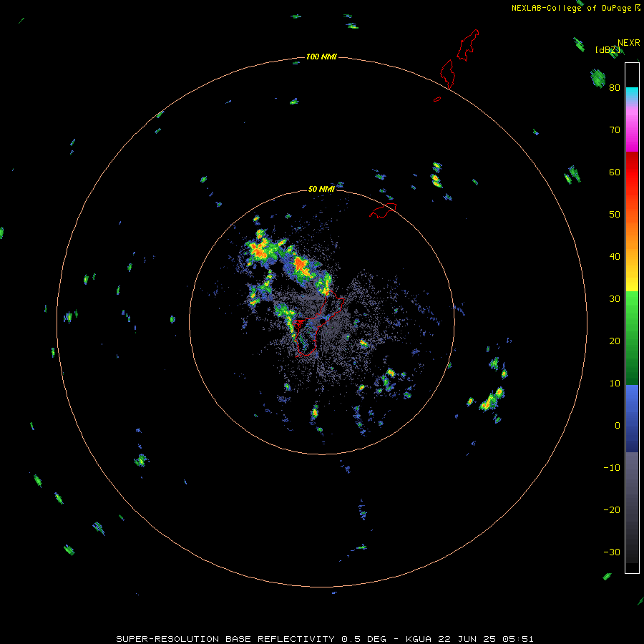Click the 70 tick label on the dBZ scale

coord(615,130)
